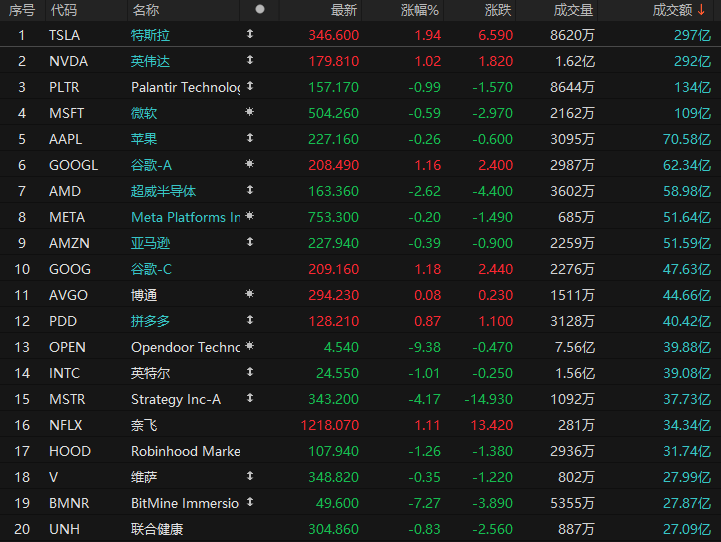Viewport: 721px width, 542px height.
Task: Click the sun-shaped marker next to 谷歌-A
Action: (x=250, y=164)
